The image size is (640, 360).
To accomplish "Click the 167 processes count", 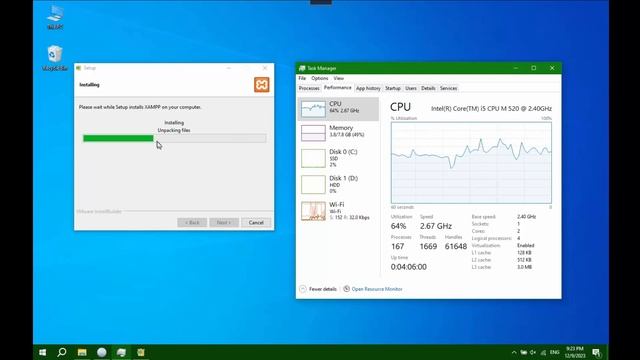I will (398, 246).
